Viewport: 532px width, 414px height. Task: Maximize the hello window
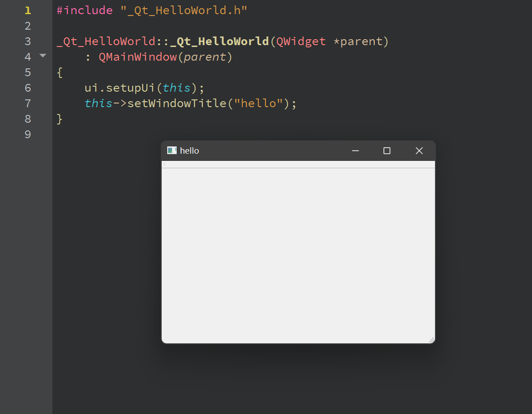(x=387, y=150)
